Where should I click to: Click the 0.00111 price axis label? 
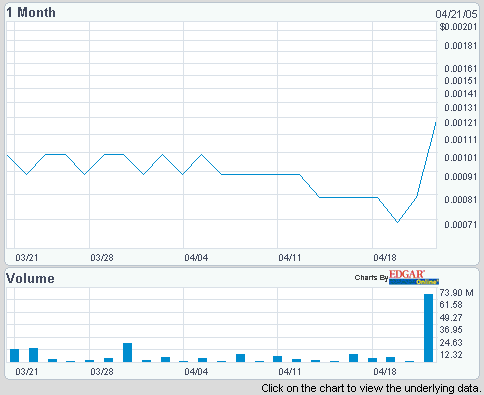coord(461,139)
